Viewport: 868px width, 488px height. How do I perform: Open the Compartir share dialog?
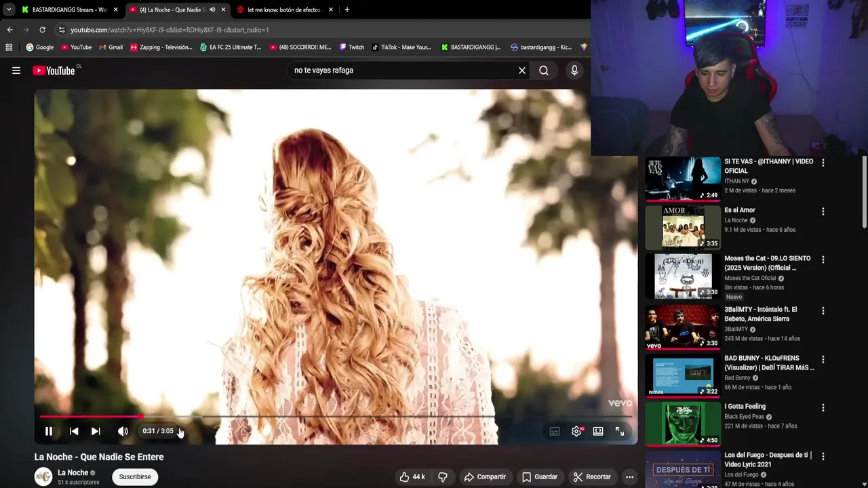point(485,476)
